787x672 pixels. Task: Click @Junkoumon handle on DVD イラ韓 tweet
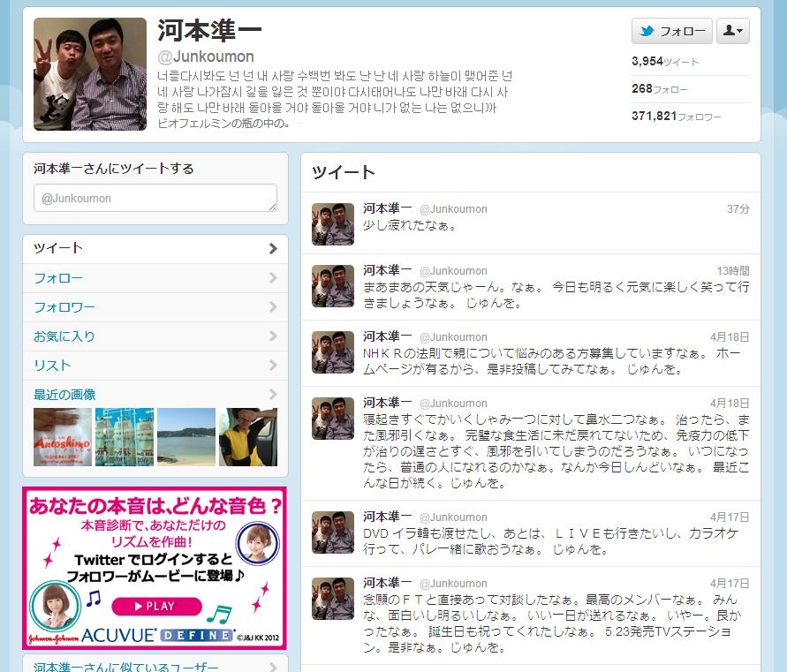pos(453,517)
